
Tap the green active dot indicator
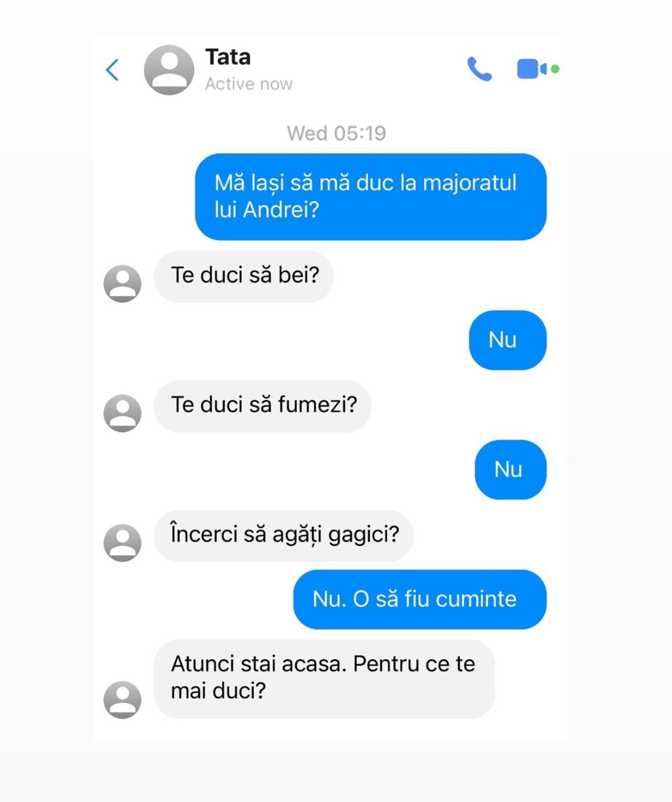(x=555, y=69)
